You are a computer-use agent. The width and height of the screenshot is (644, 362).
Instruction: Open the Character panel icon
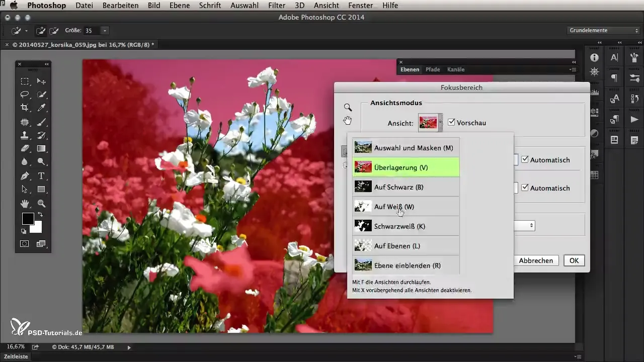pos(614,57)
